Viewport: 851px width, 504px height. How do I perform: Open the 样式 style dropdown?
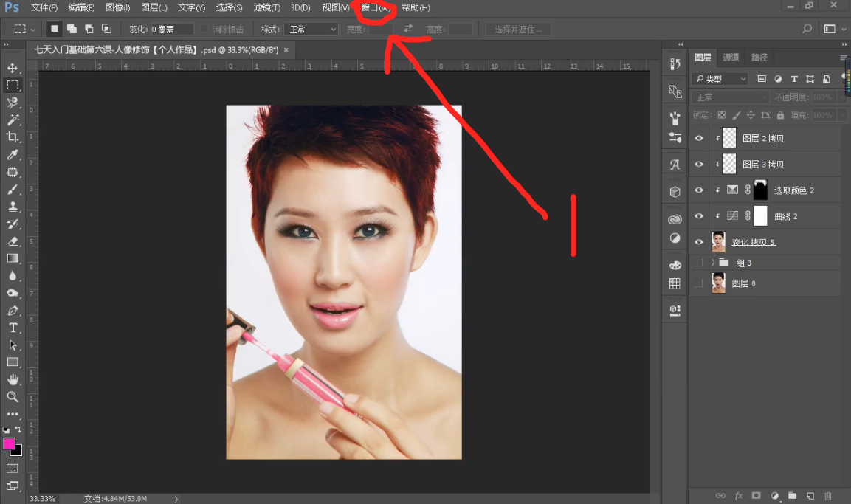click(311, 30)
